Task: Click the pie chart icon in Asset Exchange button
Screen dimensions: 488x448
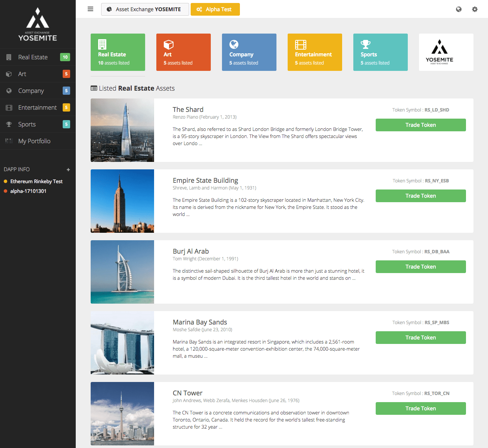Action: [109, 9]
